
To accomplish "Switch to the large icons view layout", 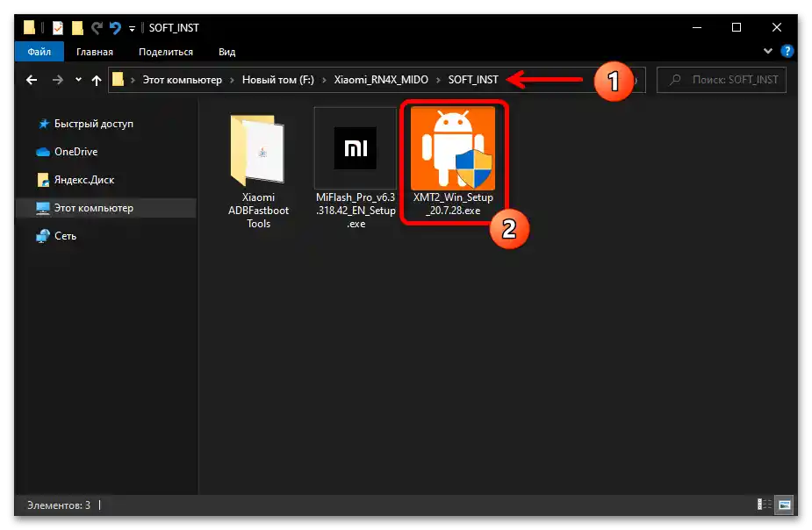I will pyautogui.click(x=785, y=505).
